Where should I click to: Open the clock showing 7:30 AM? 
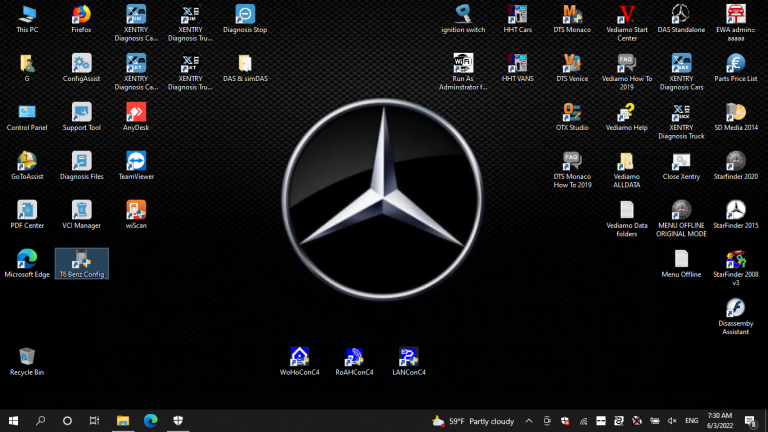[720, 421]
